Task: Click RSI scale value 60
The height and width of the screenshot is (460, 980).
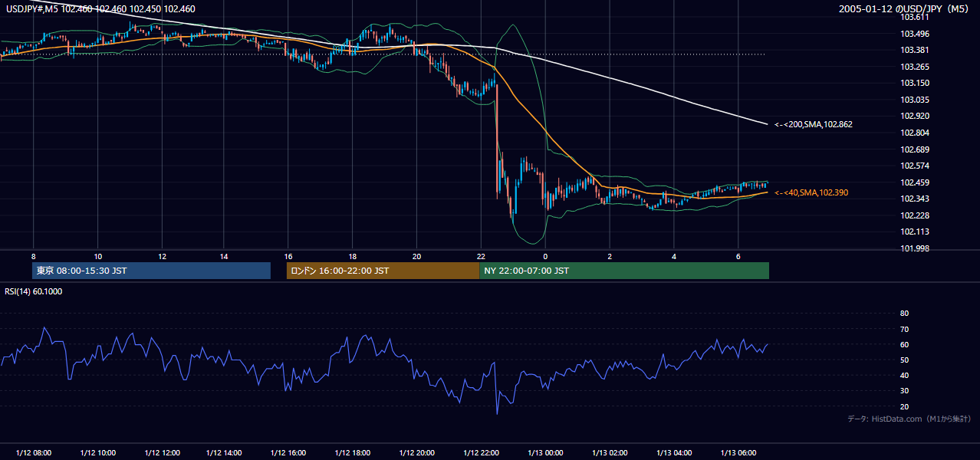Action: 904,344
